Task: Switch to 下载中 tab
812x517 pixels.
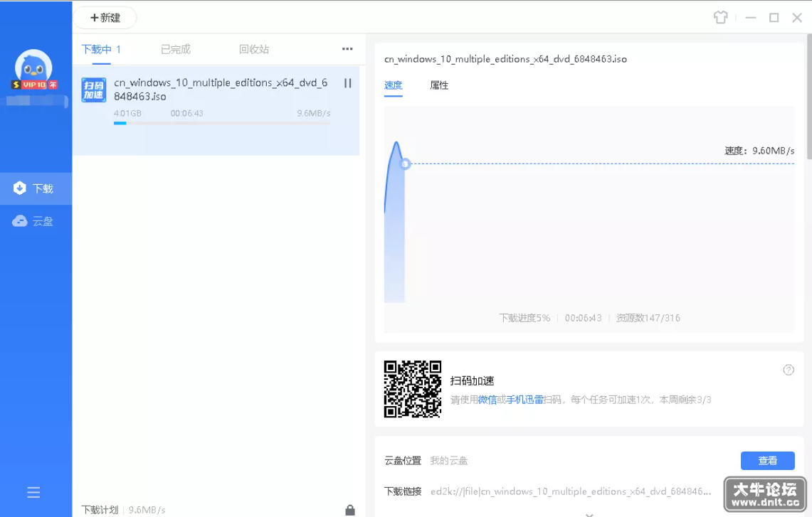Action: pos(101,49)
